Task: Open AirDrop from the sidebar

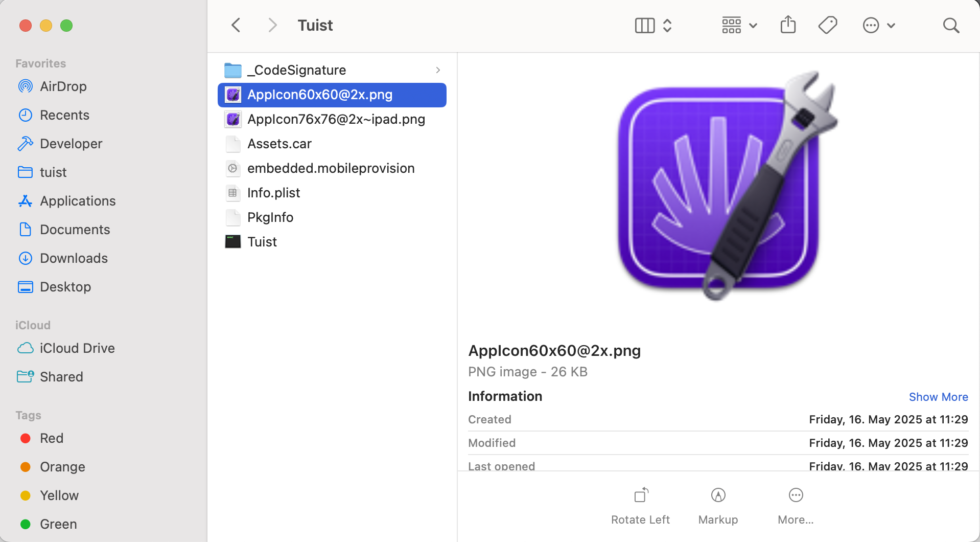Action: 63,86
